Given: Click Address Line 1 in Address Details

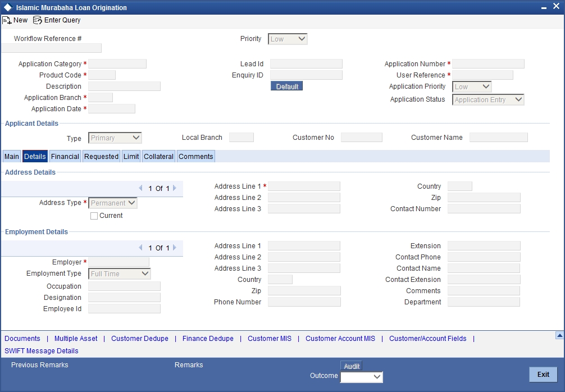Looking at the screenshot, I should (304, 186).
